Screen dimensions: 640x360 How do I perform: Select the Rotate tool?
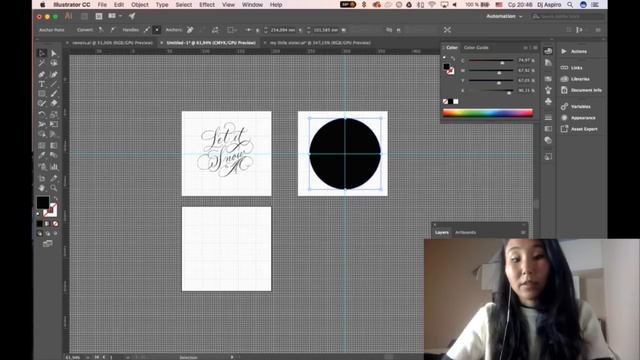point(42,114)
